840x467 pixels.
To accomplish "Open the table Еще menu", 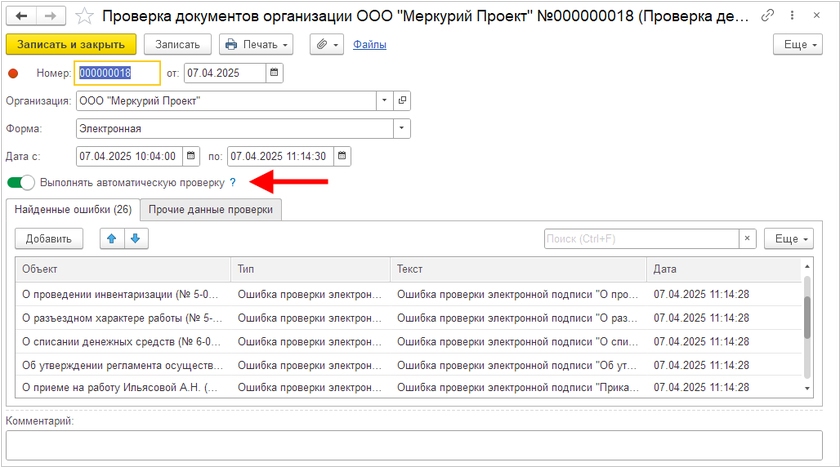I will point(789,239).
